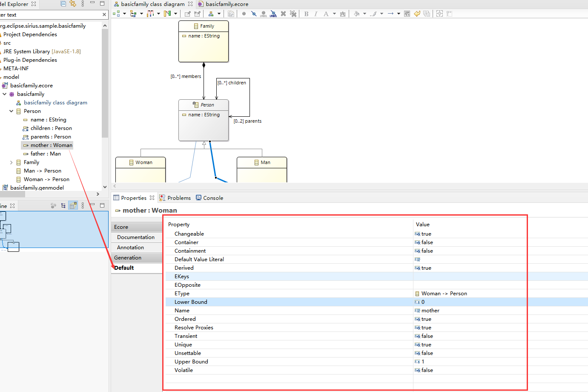
Task: Click the pin shapes toolbar icon
Action: coord(187,14)
